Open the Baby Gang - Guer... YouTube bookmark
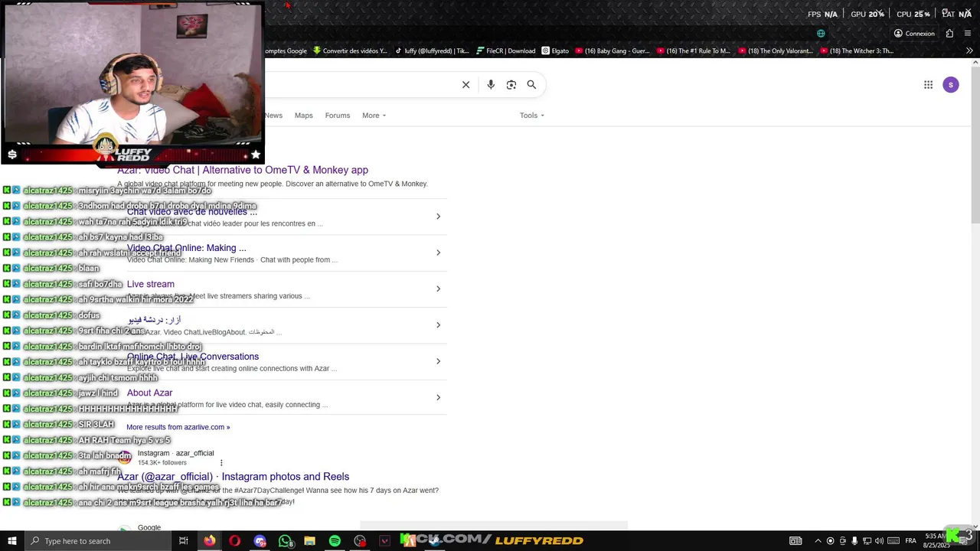The width and height of the screenshot is (980, 551). [612, 51]
